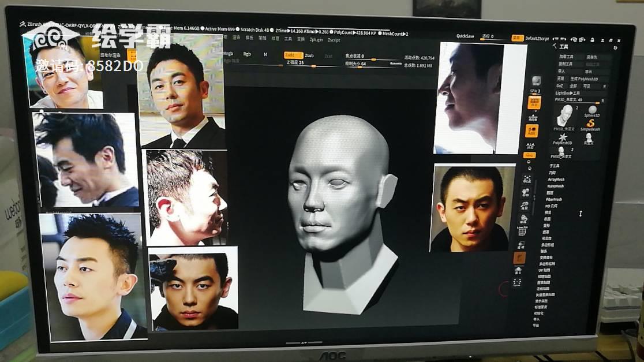Click the GoZ button
Viewport: 644px width, 362px height.
(559, 86)
